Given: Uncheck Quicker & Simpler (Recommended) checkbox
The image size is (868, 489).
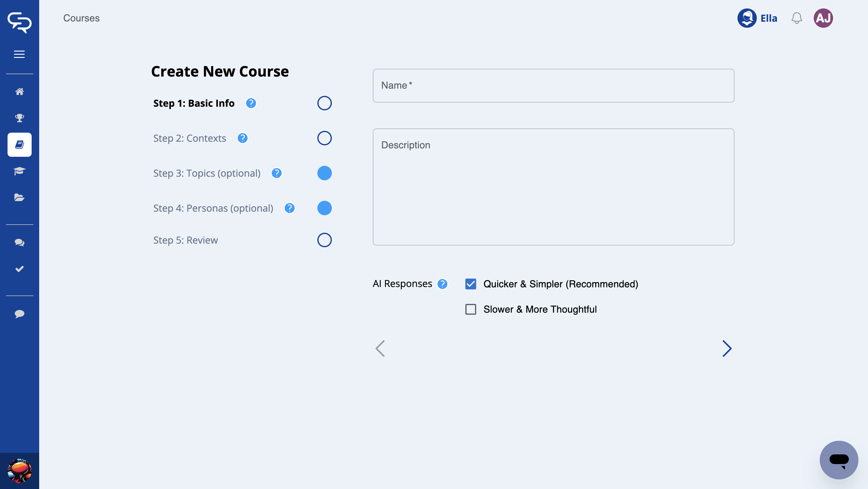Looking at the screenshot, I should coord(471,284).
